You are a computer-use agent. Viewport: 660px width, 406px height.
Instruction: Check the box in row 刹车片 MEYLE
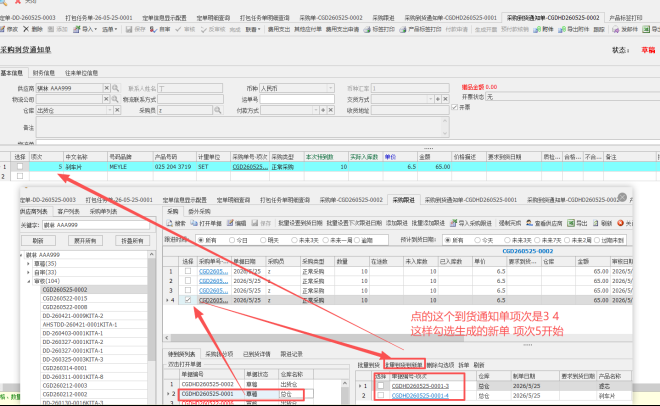tap(20, 167)
